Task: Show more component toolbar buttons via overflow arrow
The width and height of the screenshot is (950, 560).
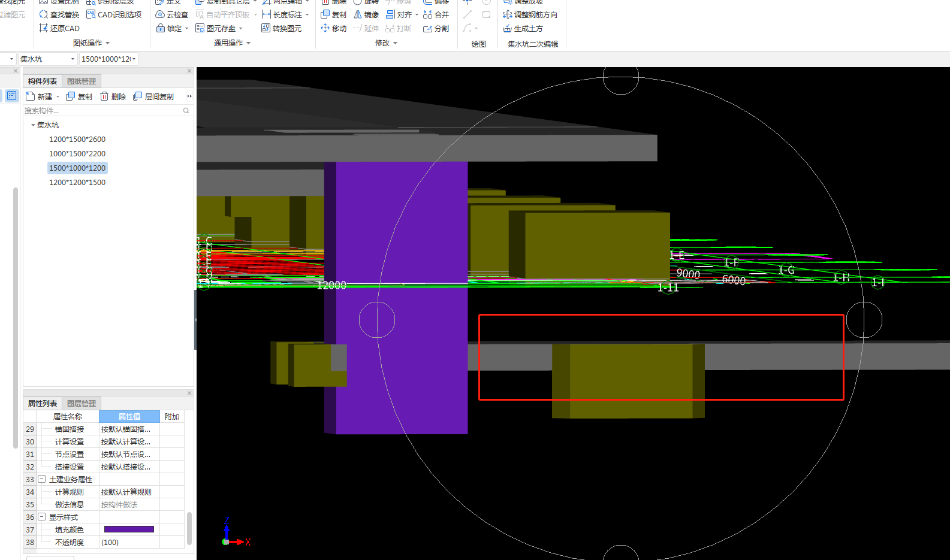Action: click(189, 96)
